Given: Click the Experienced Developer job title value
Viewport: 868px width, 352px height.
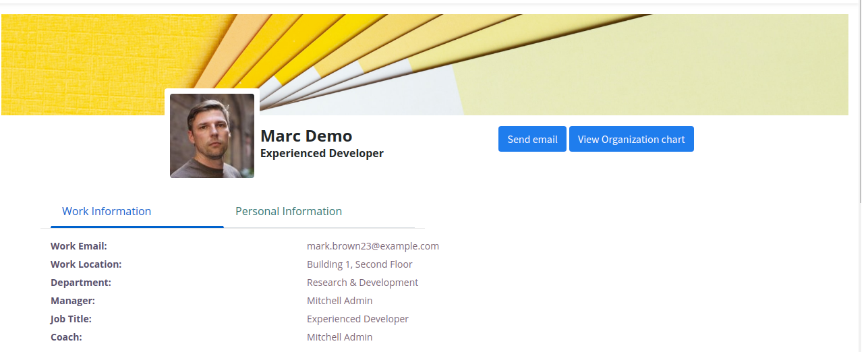Looking at the screenshot, I should click(357, 319).
